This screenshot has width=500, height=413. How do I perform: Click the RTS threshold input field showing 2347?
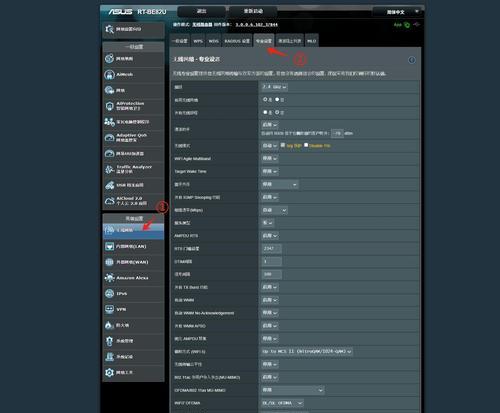[271, 248]
